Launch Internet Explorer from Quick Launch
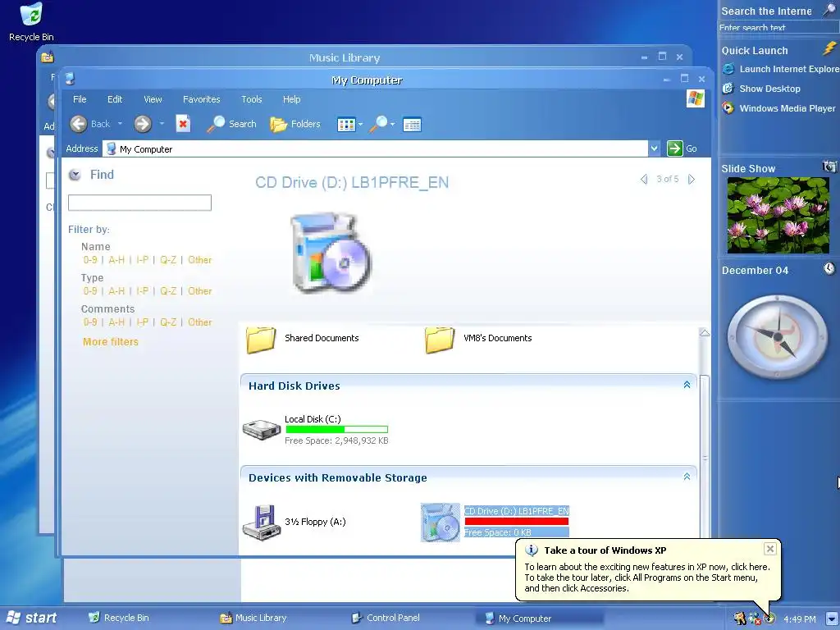The width and height of the screenshot is (840, 630). (x=780, y=69)
